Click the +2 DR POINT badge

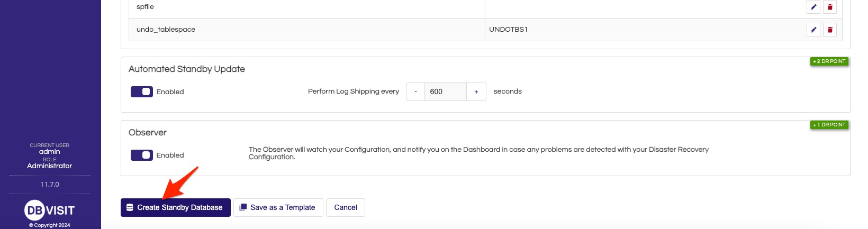pyautogui.click(x=829, y=61)
